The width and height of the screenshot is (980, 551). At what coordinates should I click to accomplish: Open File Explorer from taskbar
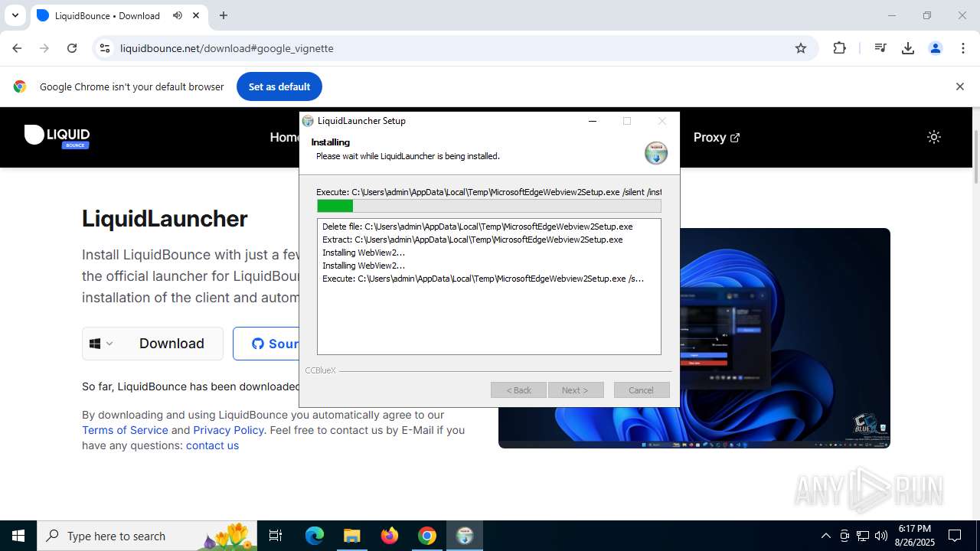pos(352,536)
